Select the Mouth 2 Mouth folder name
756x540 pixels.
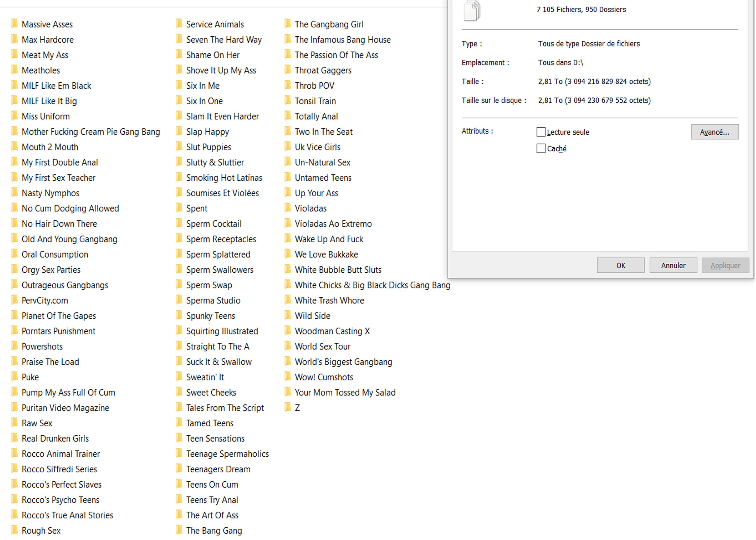tap(50, 147)
